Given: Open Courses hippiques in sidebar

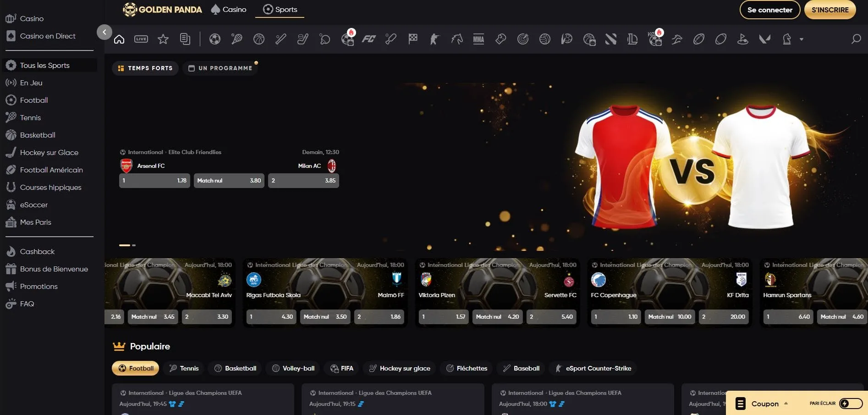Looking at the screenshot, I should click(x=49, y=187).
